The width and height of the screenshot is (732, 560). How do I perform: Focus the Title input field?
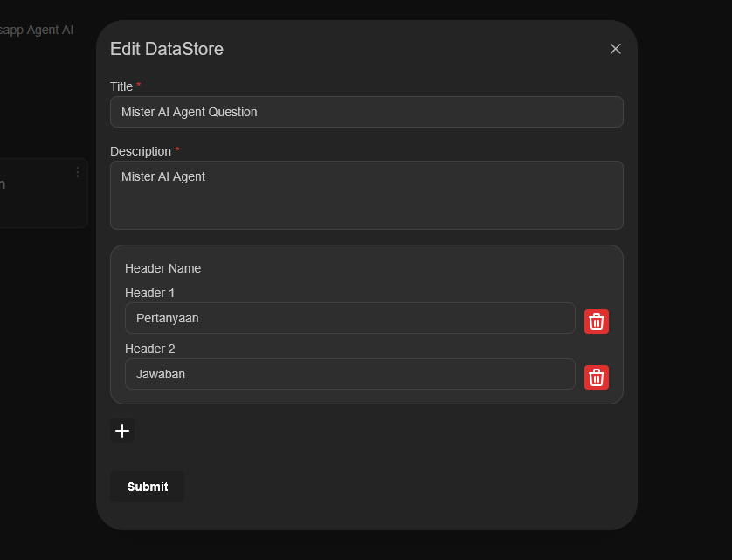click(x=367, y=112)
